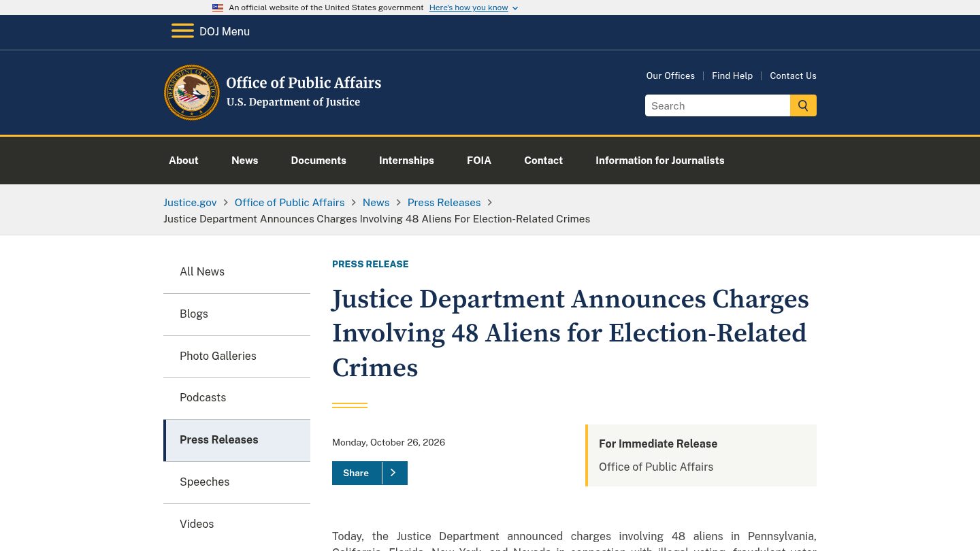This screenshot has width=980, height=551.
Task: Click the date Monday, October 26, 2026
Action: click(389, 442)
